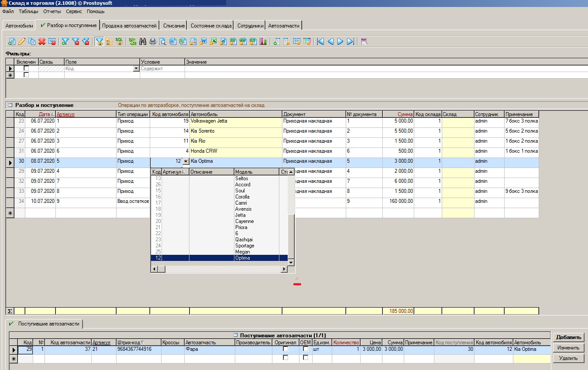588x370 pixels.
Task: Click the red X delete record icon
Action: pos(42,42)
